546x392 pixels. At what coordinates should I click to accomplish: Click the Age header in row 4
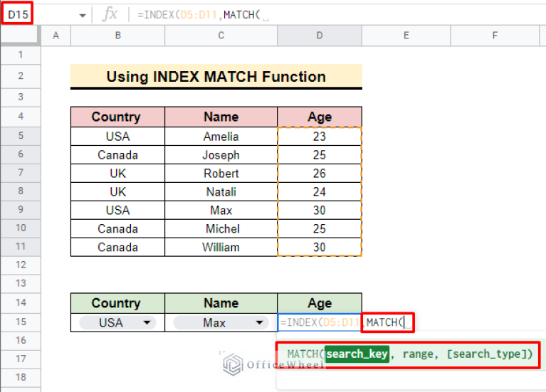tap(320, 117)
